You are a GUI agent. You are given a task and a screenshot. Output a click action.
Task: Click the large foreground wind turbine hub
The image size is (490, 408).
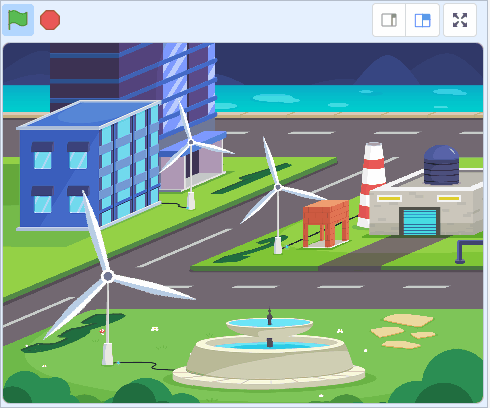(108, 276)
